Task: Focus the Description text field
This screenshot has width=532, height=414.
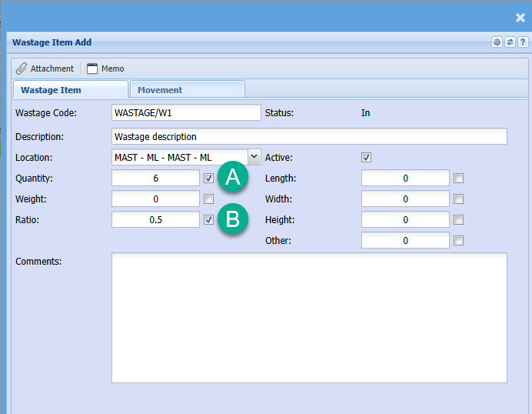Action: tap(309, 136)
